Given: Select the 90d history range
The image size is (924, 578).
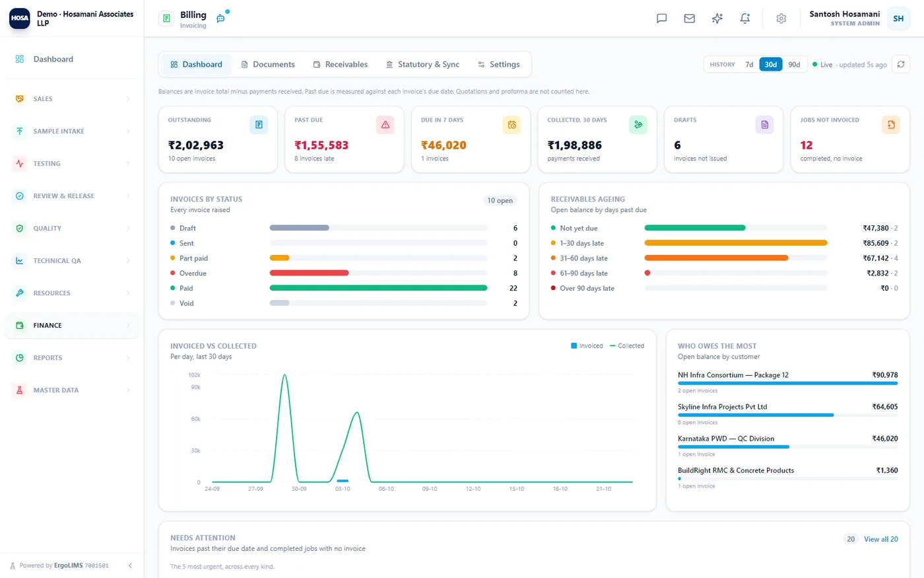Looking at the screenshot, I should [x=794, y=64].
